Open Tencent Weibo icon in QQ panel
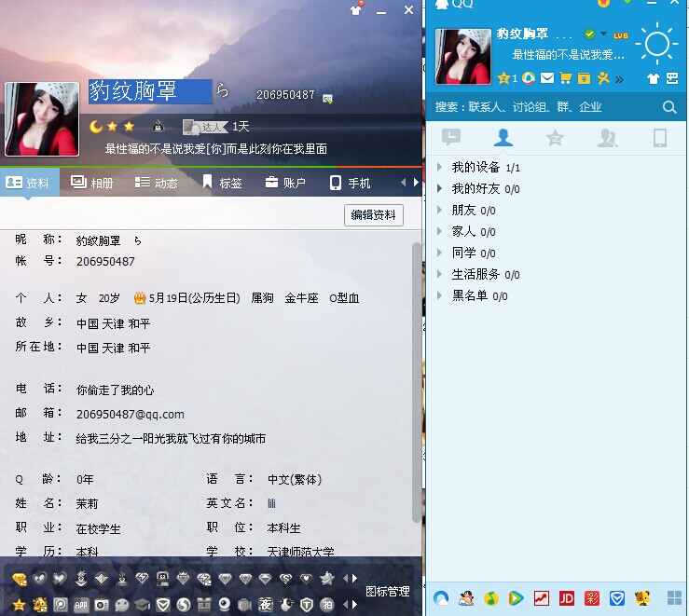Image resolution: width=689 pixels, height=616 pixels. click(x=529, y=78)
